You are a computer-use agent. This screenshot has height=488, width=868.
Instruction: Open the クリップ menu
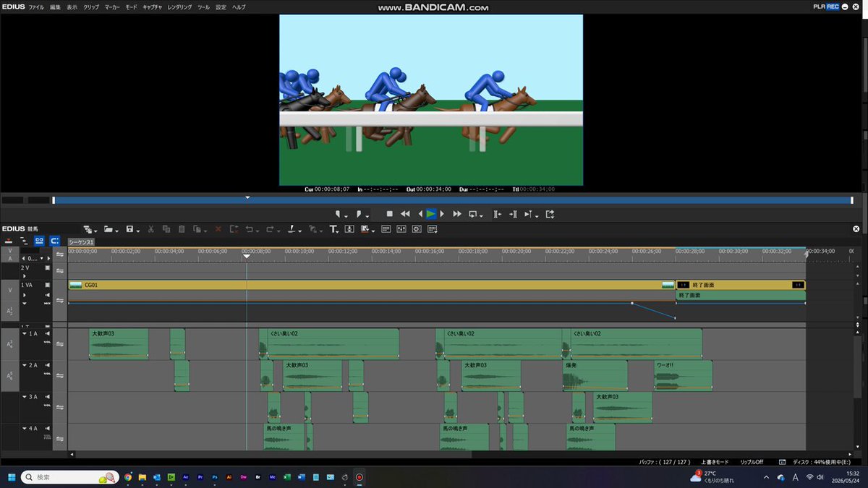click(x=91, y=7)
